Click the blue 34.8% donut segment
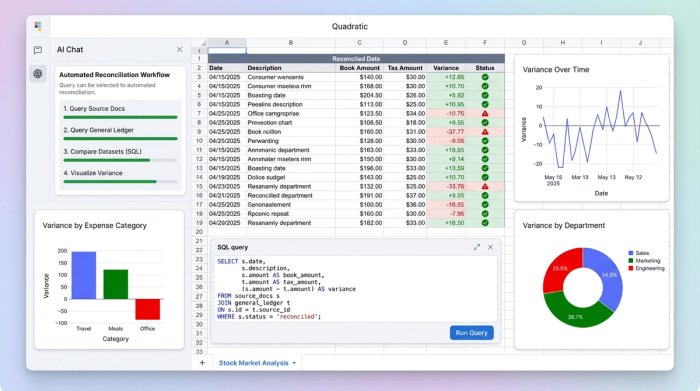This screenshot has height=391, width=700. [610, 275]
